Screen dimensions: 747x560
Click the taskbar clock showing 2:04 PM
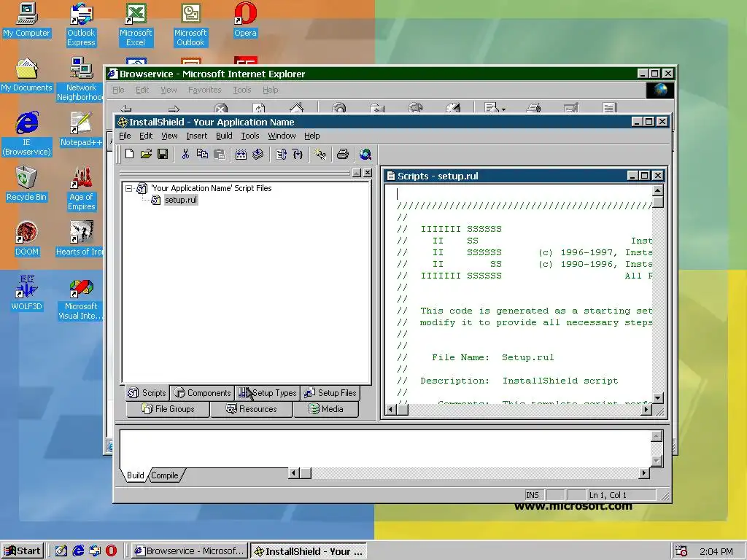[x=716, y=551]
